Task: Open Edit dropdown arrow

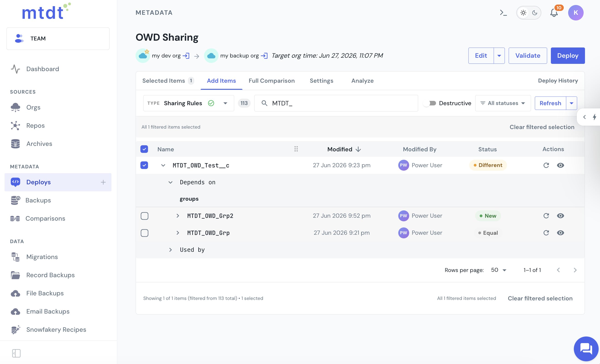Action: point(499,55)
